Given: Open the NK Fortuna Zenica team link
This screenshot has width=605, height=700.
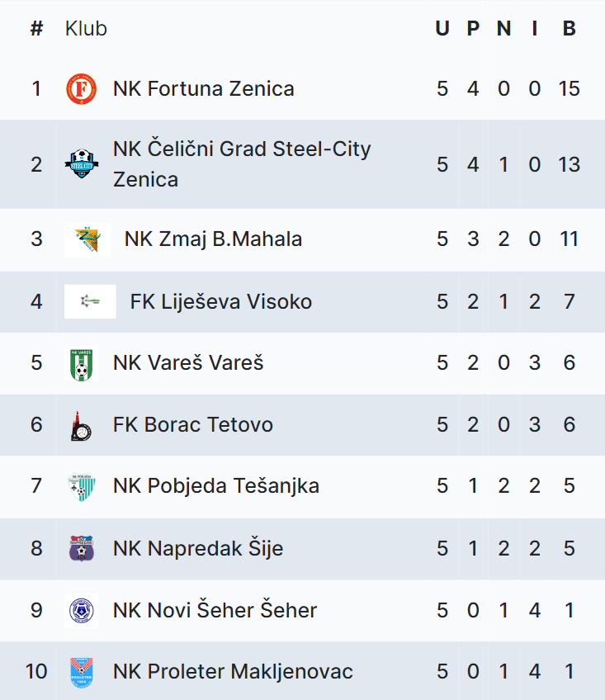Looking at the screenshot, I should click(203, 89).
